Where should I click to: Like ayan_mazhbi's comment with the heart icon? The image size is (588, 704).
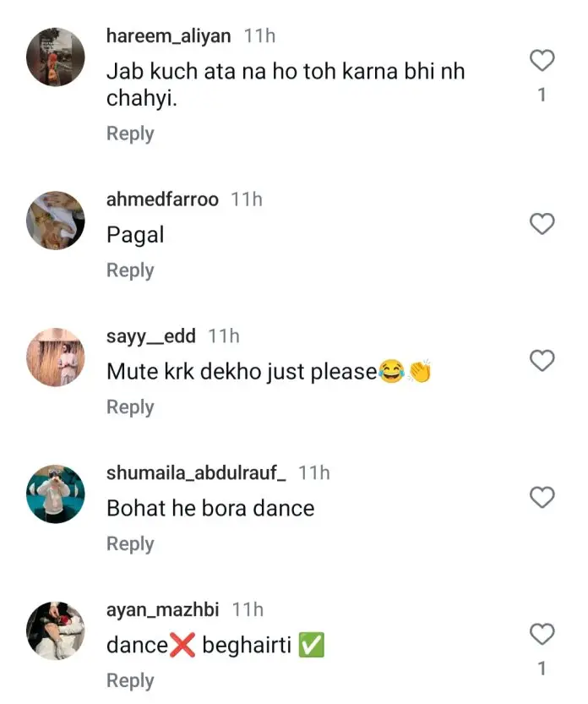(542, 634)
